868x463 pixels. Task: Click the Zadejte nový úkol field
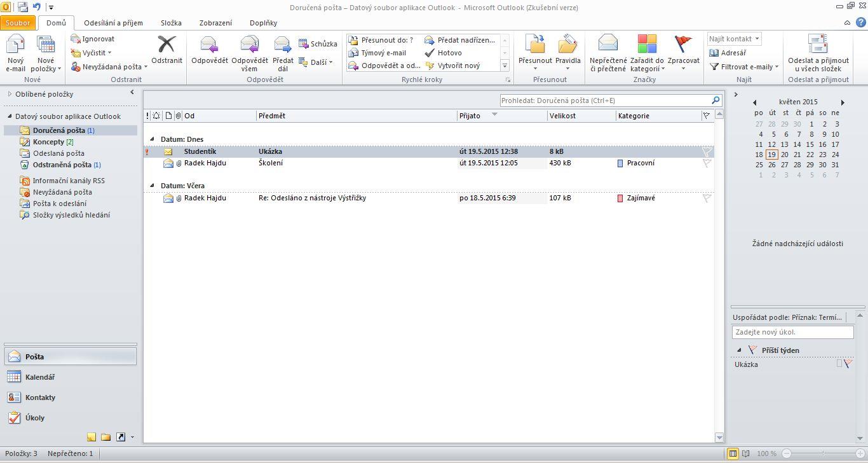coord(792,332)
